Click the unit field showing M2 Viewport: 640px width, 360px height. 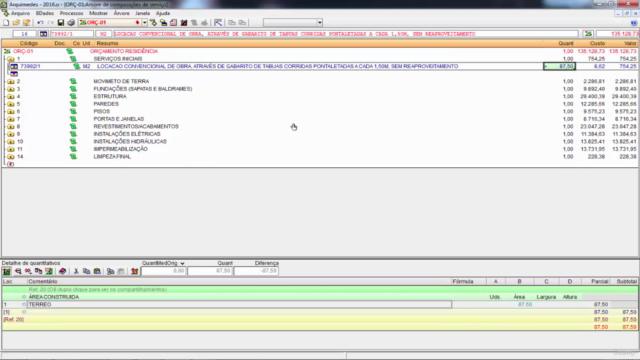tap(103, 34)
